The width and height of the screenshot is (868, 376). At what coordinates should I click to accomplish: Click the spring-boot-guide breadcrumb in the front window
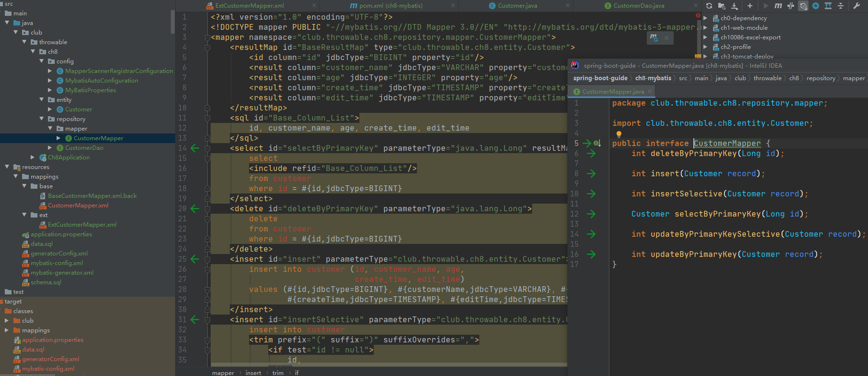coord(600,78)
